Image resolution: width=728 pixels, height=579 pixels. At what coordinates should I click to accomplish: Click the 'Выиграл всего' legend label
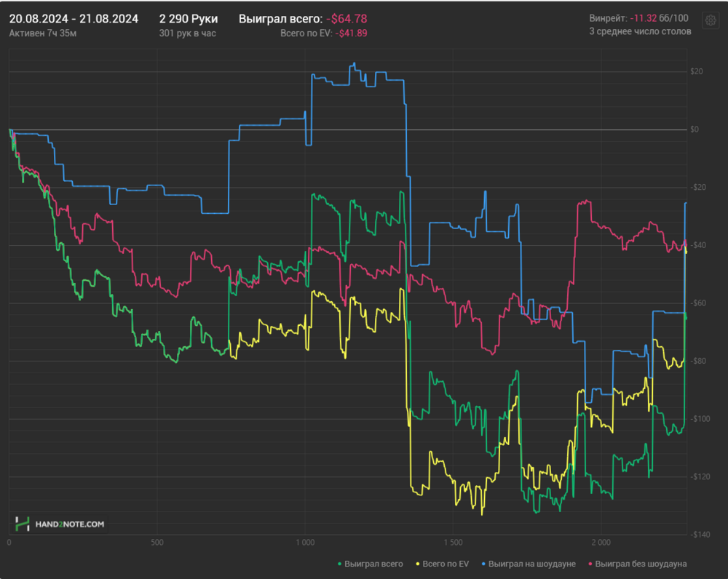pyautogui.click(x=373, y=564)
